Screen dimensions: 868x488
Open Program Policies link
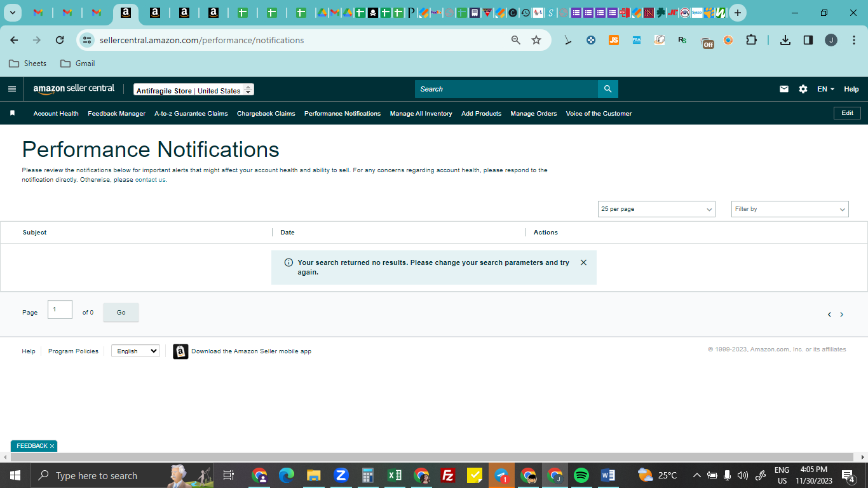73,351
